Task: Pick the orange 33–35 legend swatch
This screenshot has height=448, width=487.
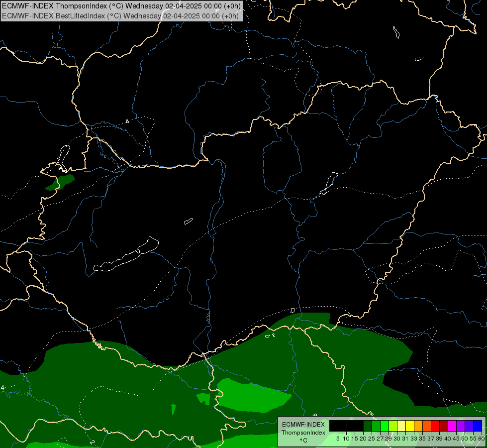Action: click(418, 426)
